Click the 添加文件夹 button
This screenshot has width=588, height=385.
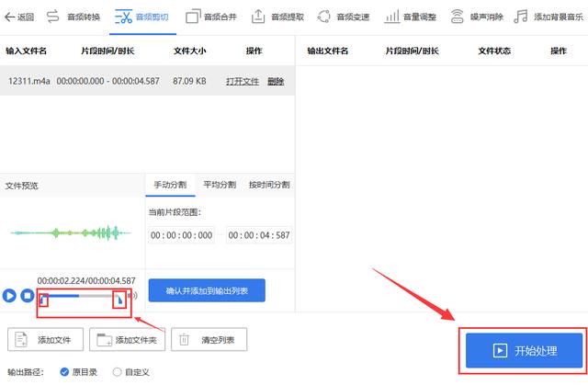pos(127,340)
